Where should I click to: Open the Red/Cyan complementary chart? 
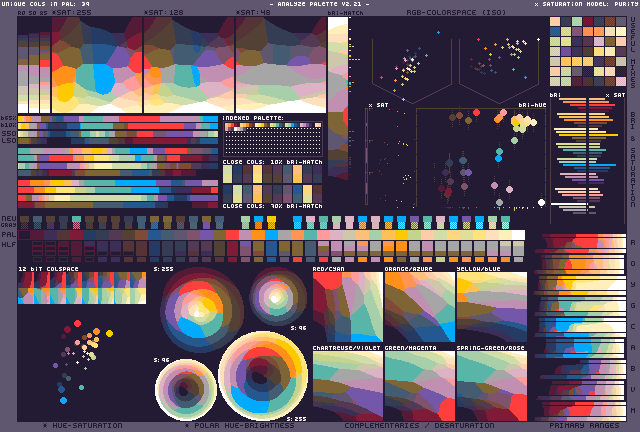coord(348,307)
